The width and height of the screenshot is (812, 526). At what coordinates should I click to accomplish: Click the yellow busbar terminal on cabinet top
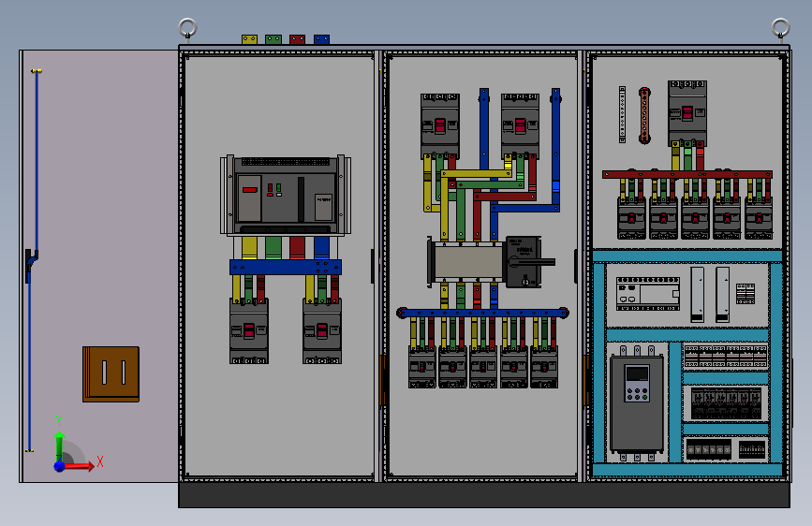tap(249, 39)
